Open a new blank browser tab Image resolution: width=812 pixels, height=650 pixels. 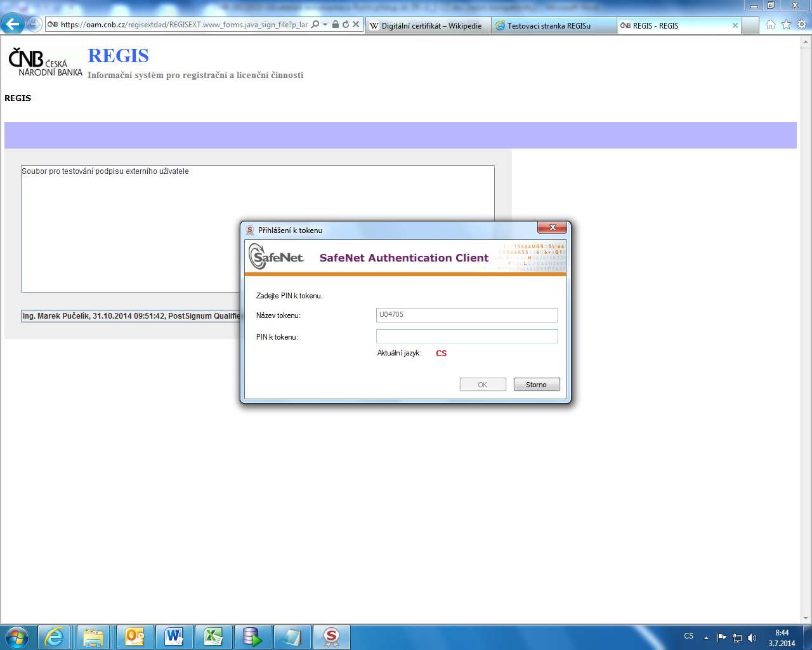tap(750, 25)
